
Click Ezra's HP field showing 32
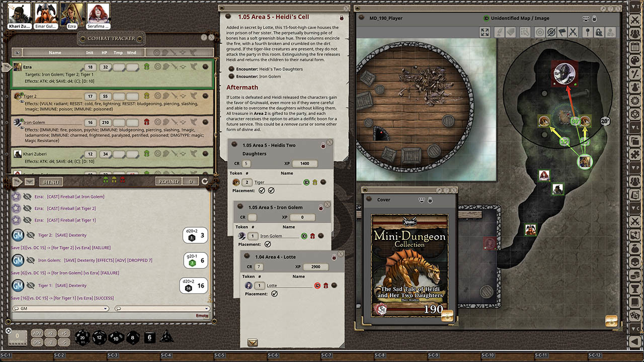tap(105, 67)
